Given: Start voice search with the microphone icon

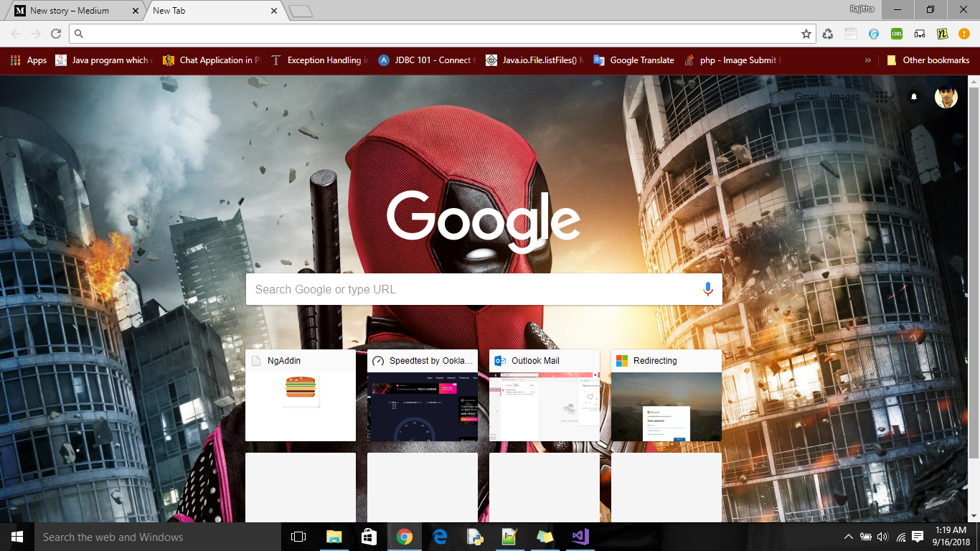Looking at the screenshot, I should tap(707, 289).
